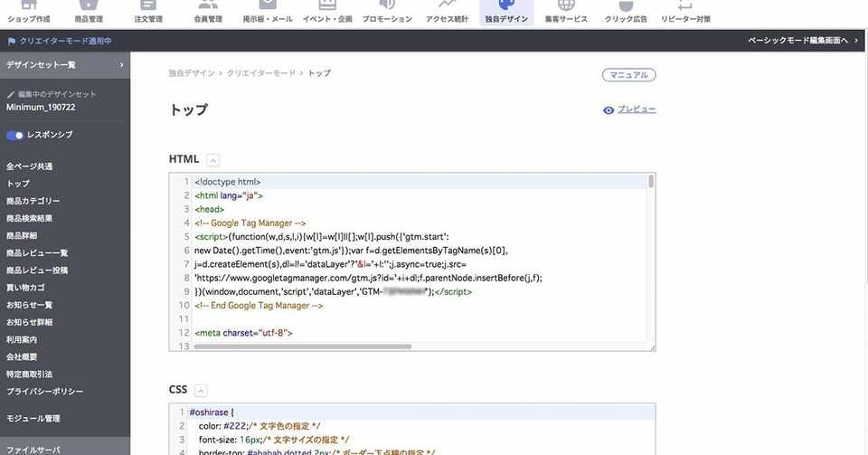The image size is (868, 455).
Task: Select 商品カテゴリー in sidebar
Action: pyautogui.click(x=33, y=201)
